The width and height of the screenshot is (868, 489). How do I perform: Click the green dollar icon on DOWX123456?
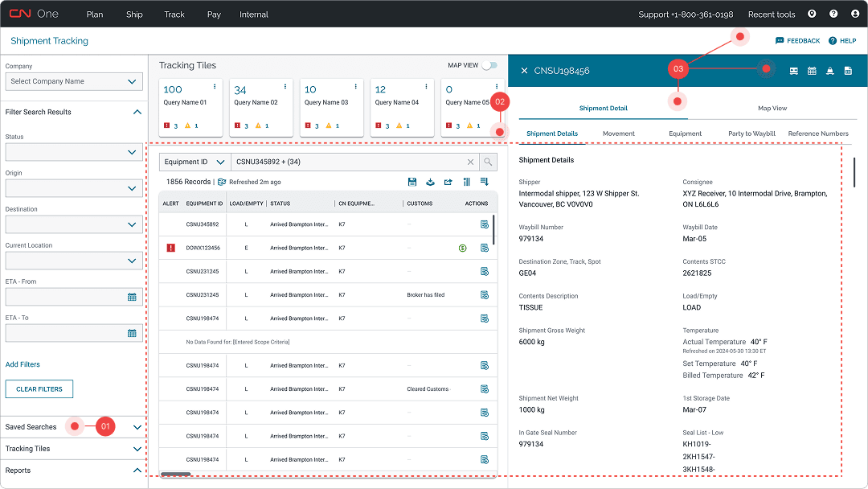[463, 248]
